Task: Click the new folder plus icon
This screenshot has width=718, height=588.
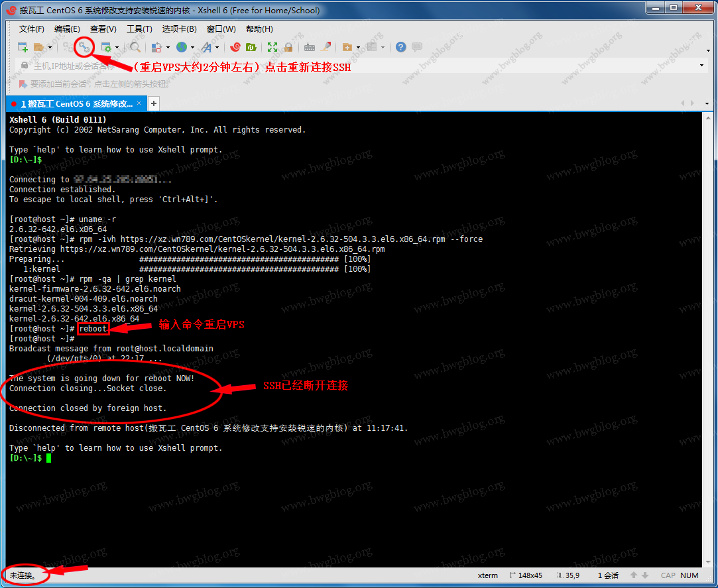Action: [347, 46]
